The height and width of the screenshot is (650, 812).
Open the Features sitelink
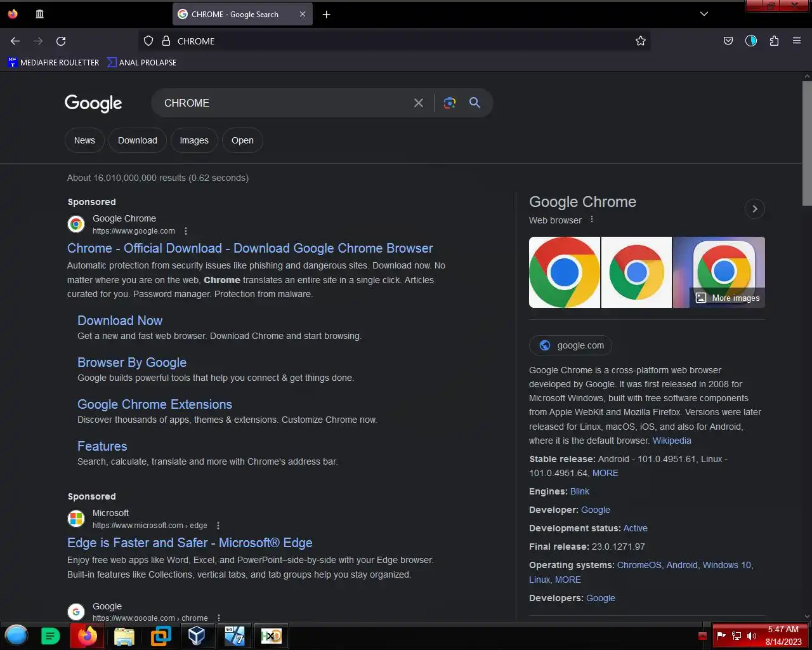click(102, 446)
